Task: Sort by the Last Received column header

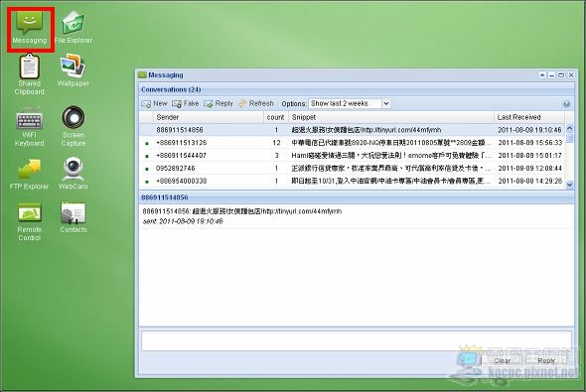Action: click(x=529, y=117)
